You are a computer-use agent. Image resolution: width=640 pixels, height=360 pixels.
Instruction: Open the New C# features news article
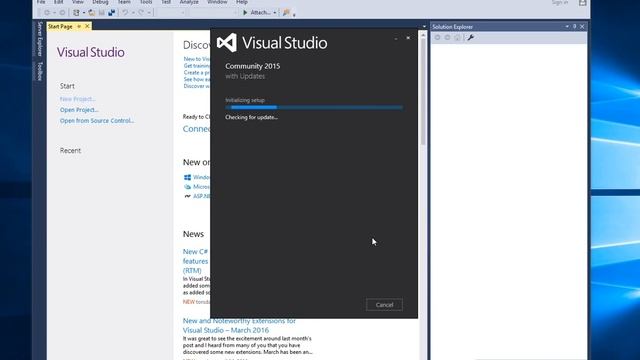(196, 261)
